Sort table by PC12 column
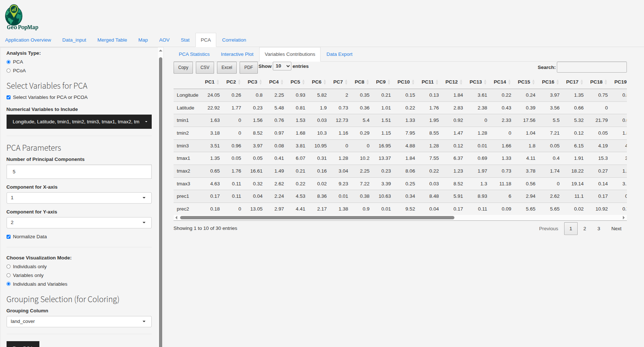 454,82
